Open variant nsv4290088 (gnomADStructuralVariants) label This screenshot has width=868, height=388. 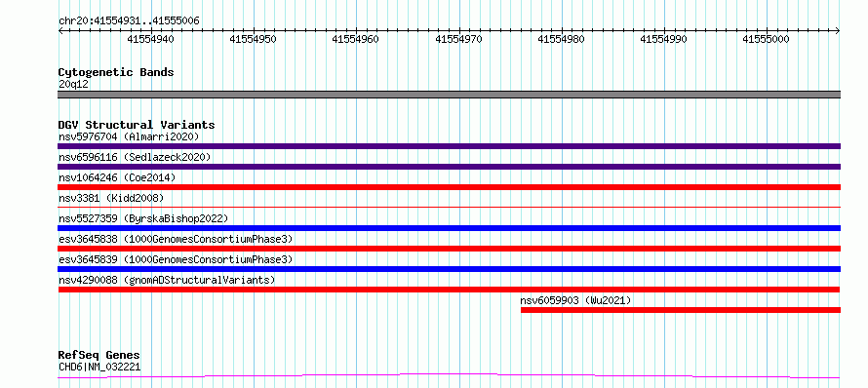click(x=167, y=280)
